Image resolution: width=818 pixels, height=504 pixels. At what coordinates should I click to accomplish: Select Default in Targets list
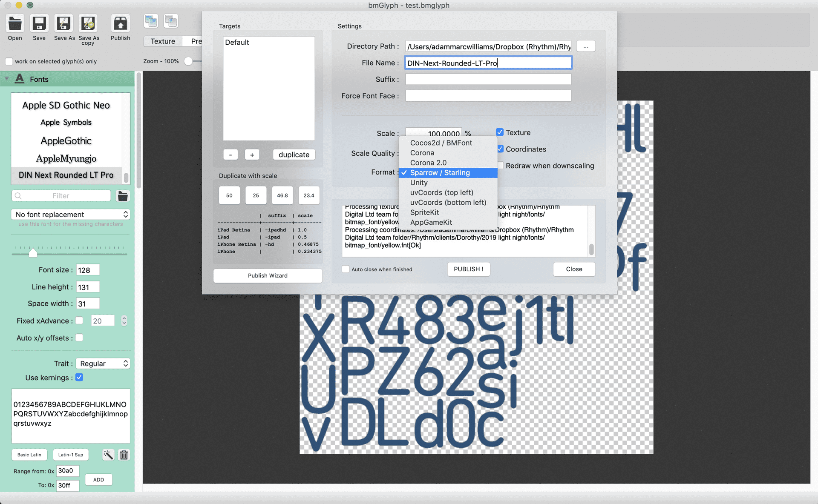pyautogui.click(x=269, y=42)
